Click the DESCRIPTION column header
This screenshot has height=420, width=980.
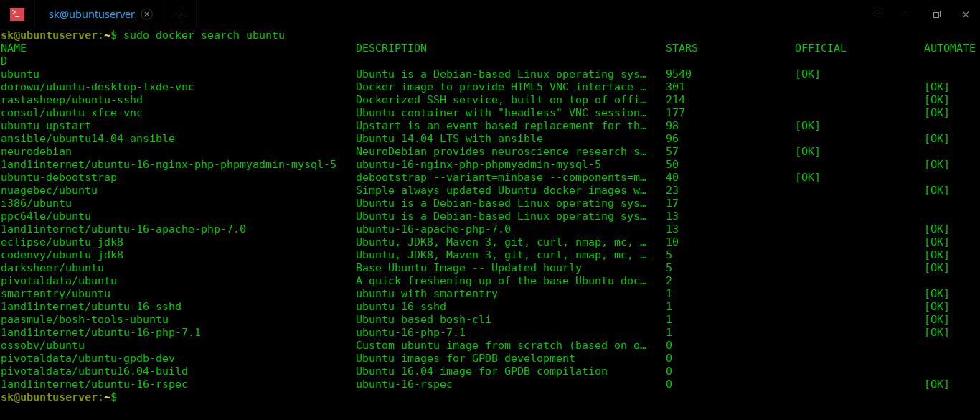pos(391,48)
